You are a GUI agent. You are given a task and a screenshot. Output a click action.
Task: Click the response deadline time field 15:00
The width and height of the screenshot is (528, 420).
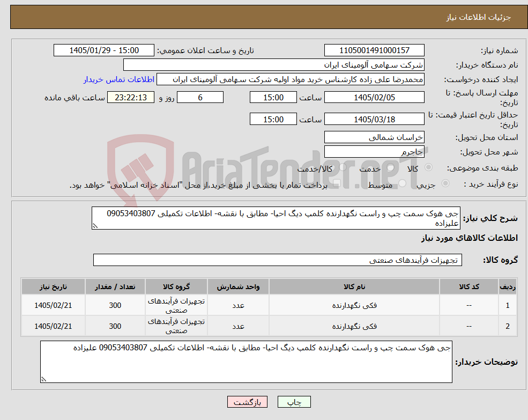(x=273, y=98)
